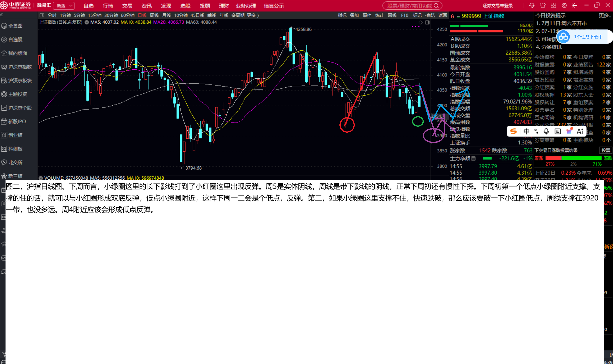Click the Sogou input method S logo

coord(513,131)
